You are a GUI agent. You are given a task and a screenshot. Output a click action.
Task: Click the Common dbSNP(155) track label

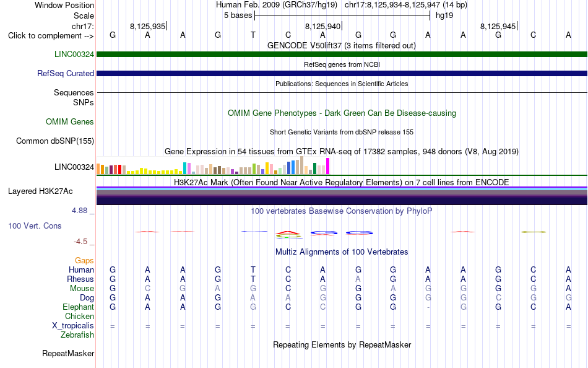[x=54, y=141]
